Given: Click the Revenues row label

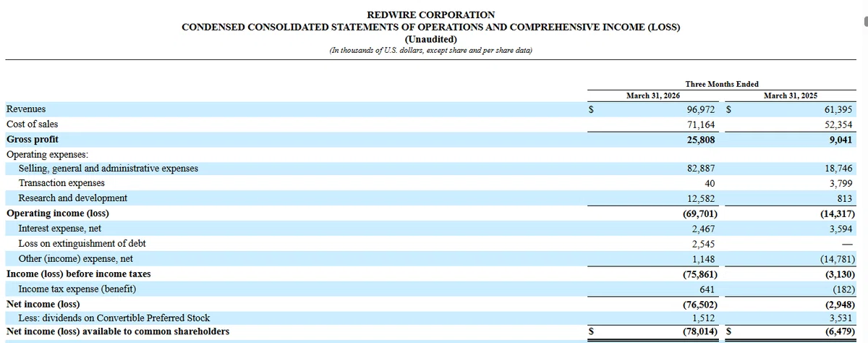Looking at the screenshot, I should [26, 109].
